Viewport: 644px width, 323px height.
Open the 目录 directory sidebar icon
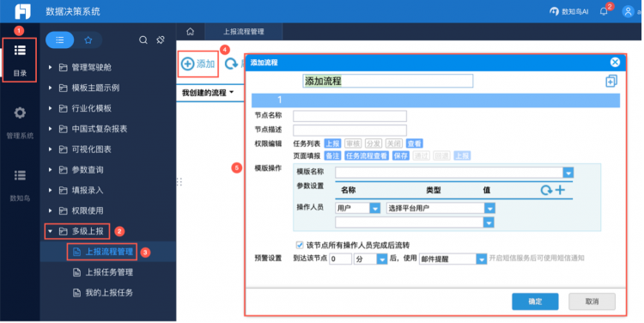coord(20,60)
